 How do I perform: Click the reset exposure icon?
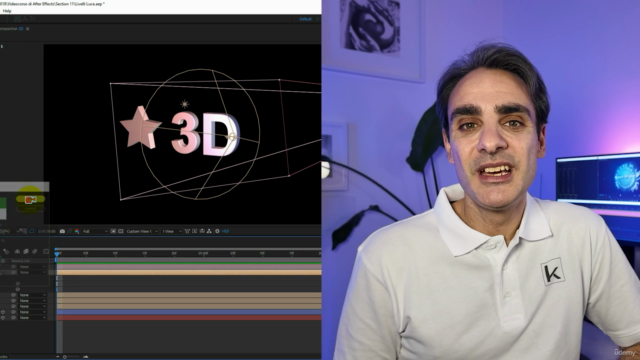click(217, 231)
